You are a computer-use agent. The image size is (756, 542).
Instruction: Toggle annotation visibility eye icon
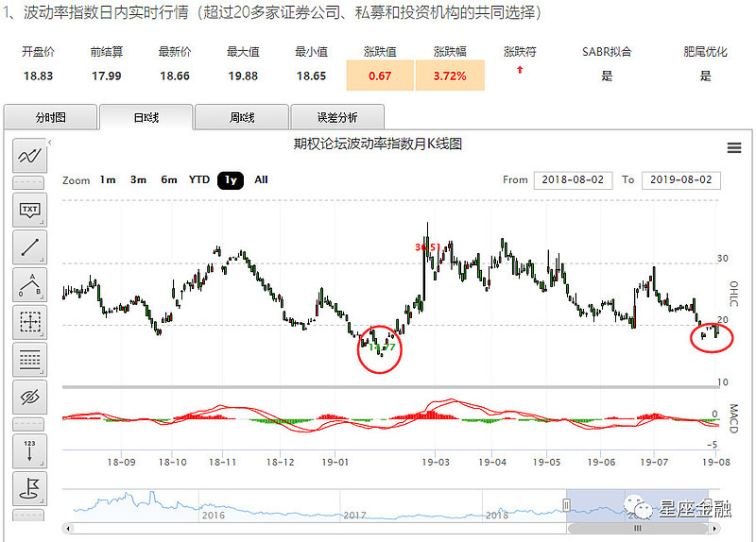(29, 397)
